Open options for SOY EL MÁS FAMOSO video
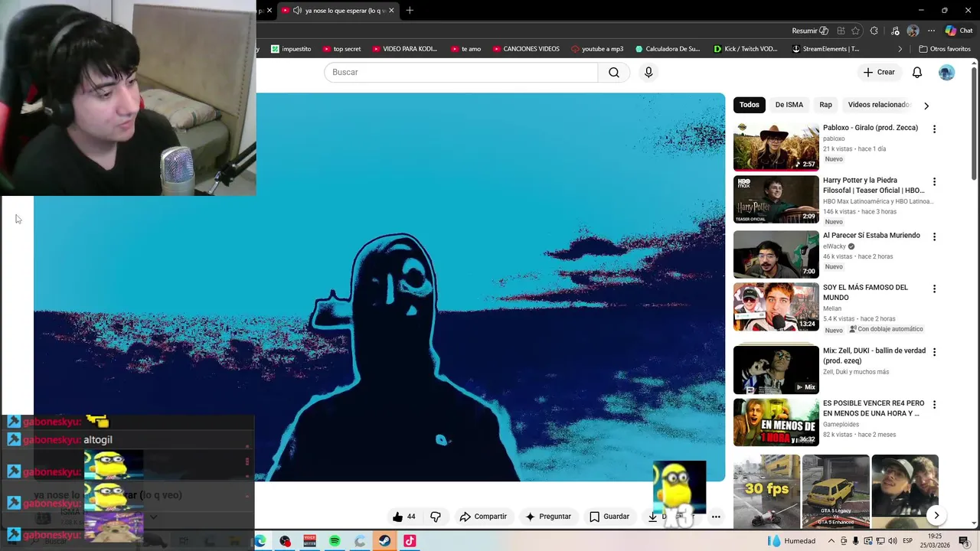 click(934, 289)
